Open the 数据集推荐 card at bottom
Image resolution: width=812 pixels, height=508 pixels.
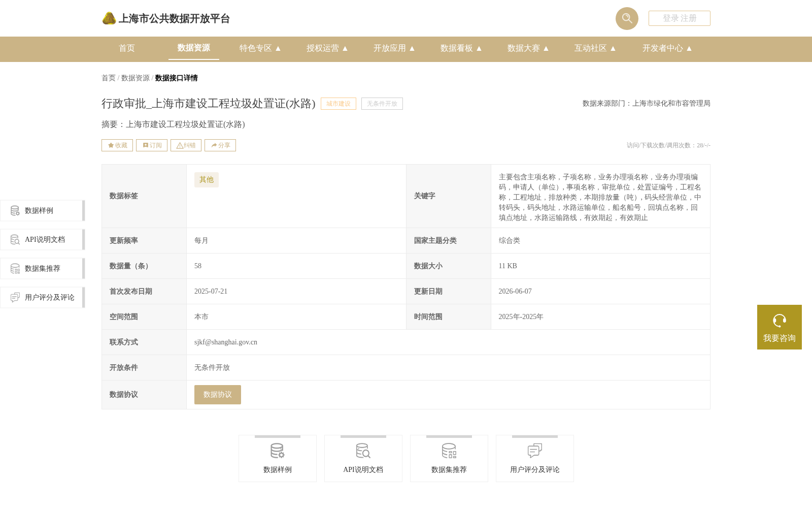(449, 458)
